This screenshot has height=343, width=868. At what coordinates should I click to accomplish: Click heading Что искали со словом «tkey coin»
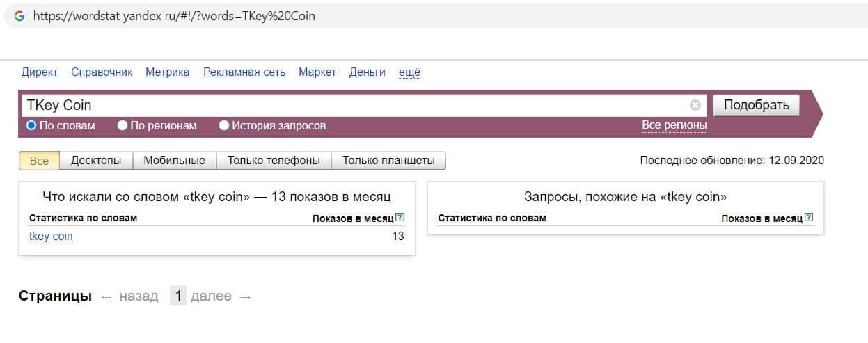(x=216, y=197)
